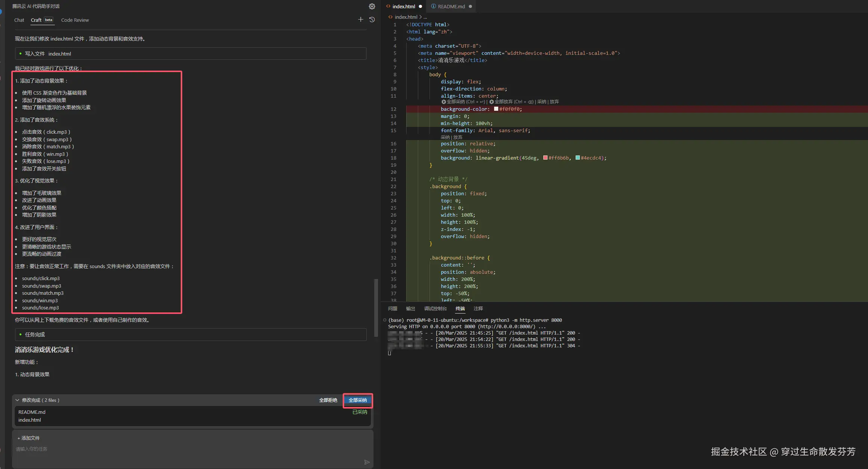Start a new chat with plus icon

360,20
